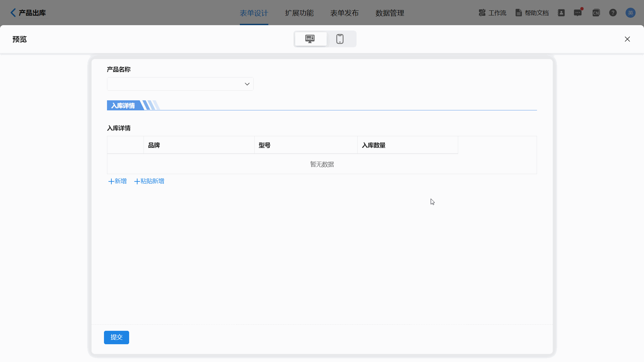Open the 工作流 workflow icon
The height and width of the screenshot is (362, 644).
click(x=482, y=13)
